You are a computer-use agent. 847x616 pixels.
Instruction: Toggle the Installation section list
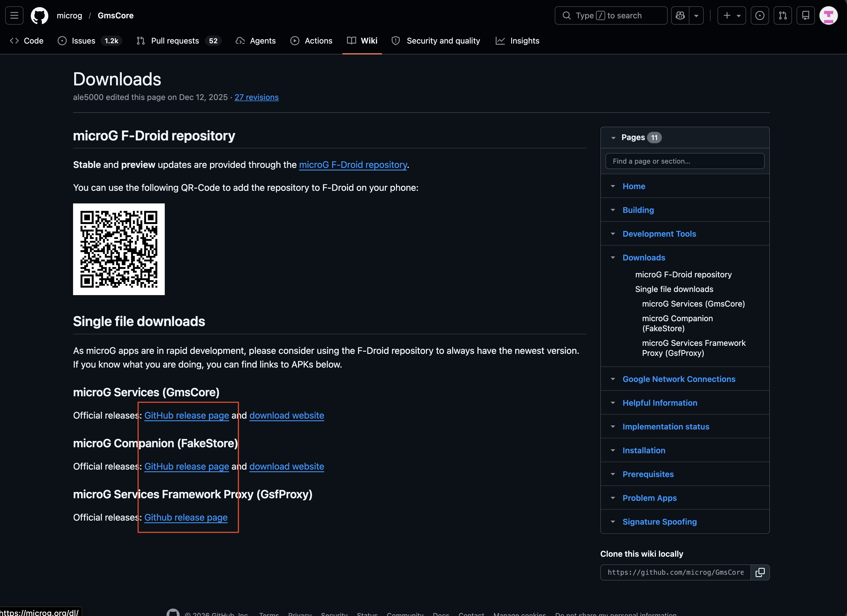click(x=613, y=451)
